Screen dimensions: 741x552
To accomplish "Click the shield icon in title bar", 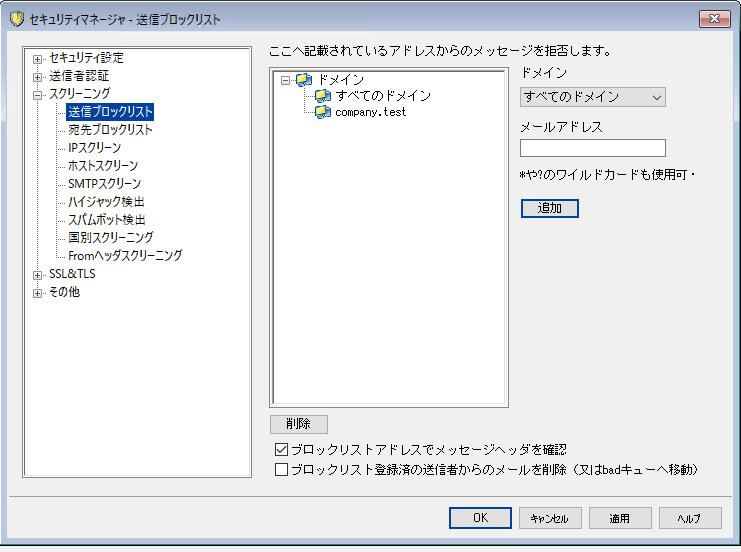I will tap(16, 19).
